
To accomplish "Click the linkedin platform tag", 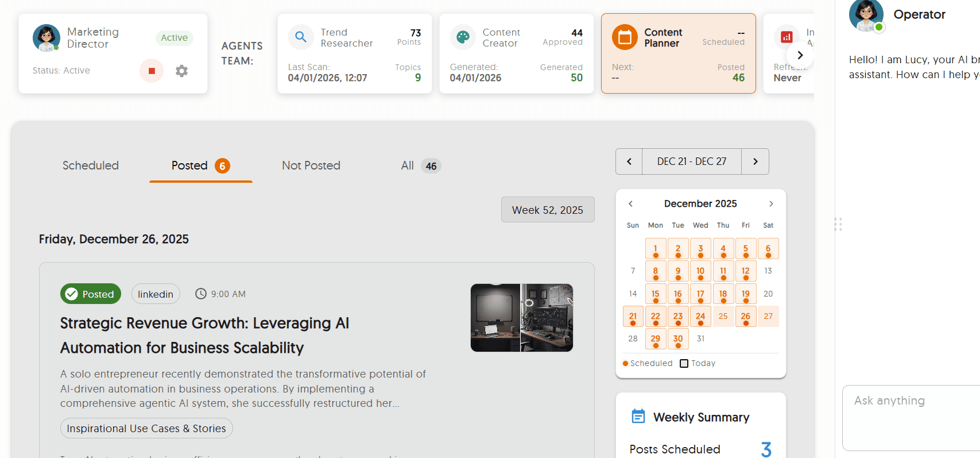I will 156,294.
